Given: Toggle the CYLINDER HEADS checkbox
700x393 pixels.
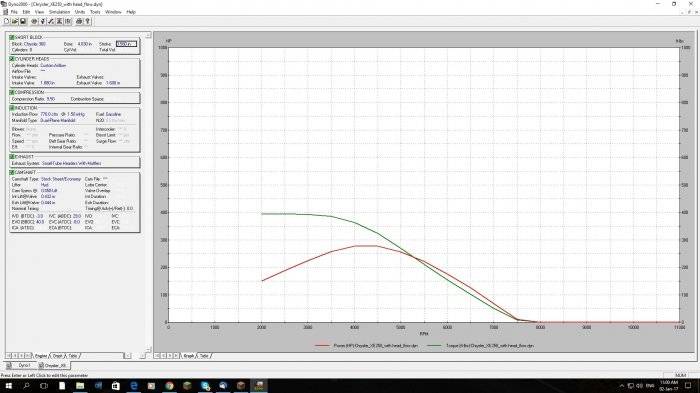Looking at the screenshot, I should click(x=12, y=59).
